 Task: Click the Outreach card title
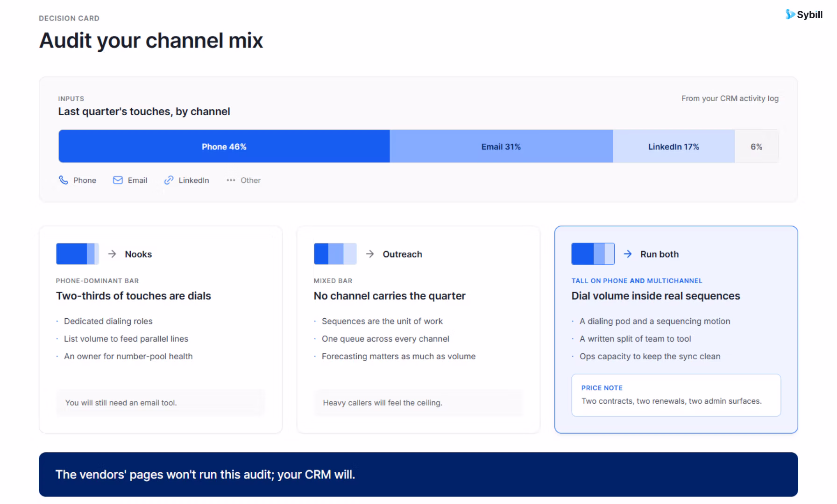pyautogui.click(x=402, y=254)
